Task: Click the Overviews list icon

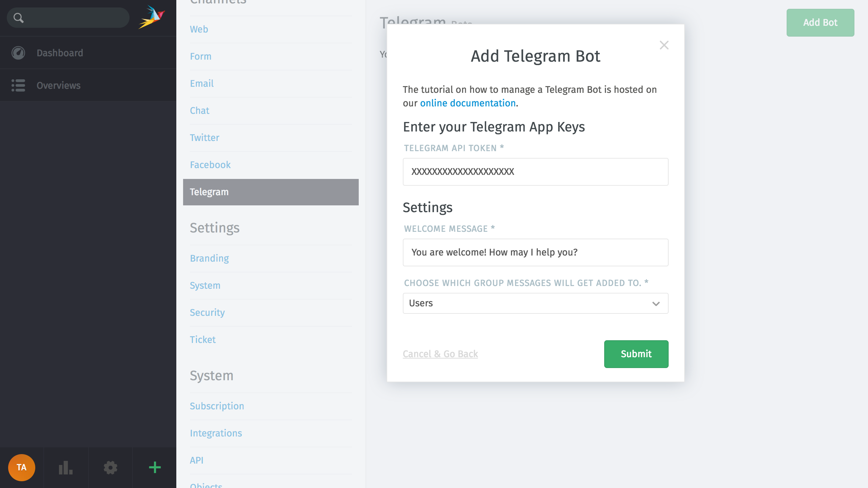Action: pyautogui.click(x=18, y=85)
